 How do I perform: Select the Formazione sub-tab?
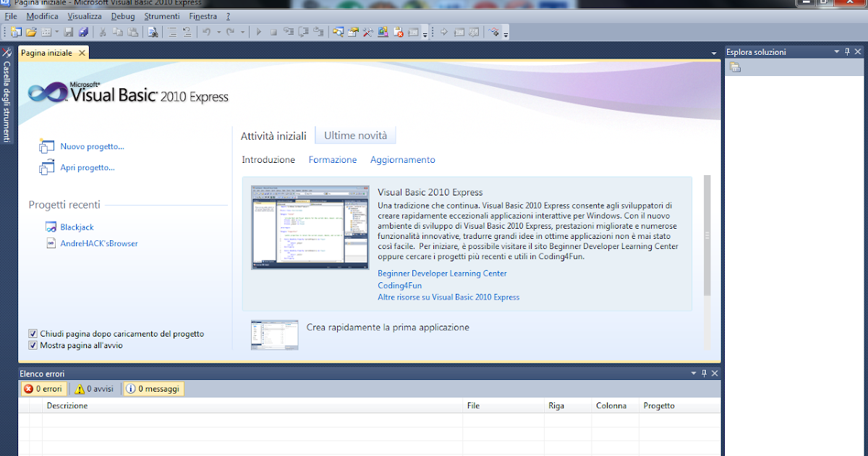point(333,160)
